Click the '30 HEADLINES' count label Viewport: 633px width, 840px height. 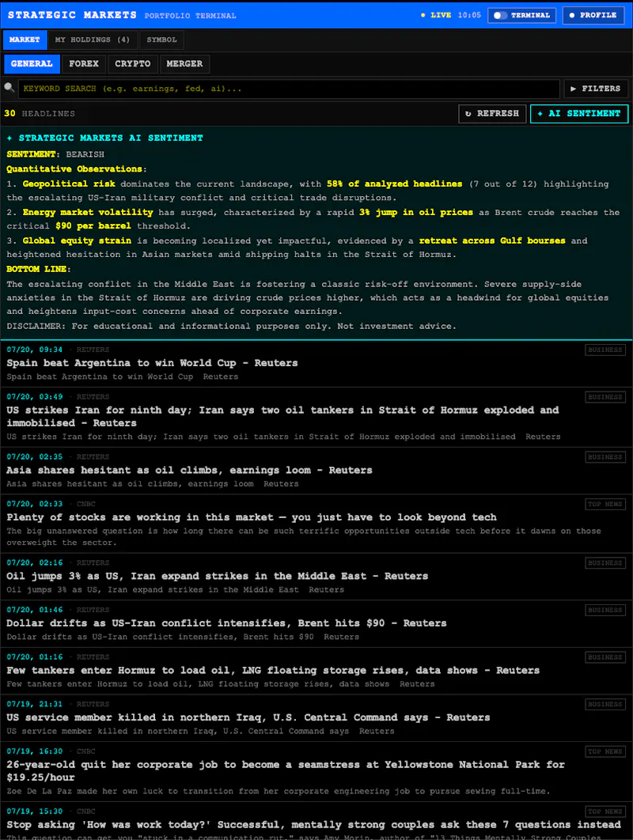coord(40,114)
